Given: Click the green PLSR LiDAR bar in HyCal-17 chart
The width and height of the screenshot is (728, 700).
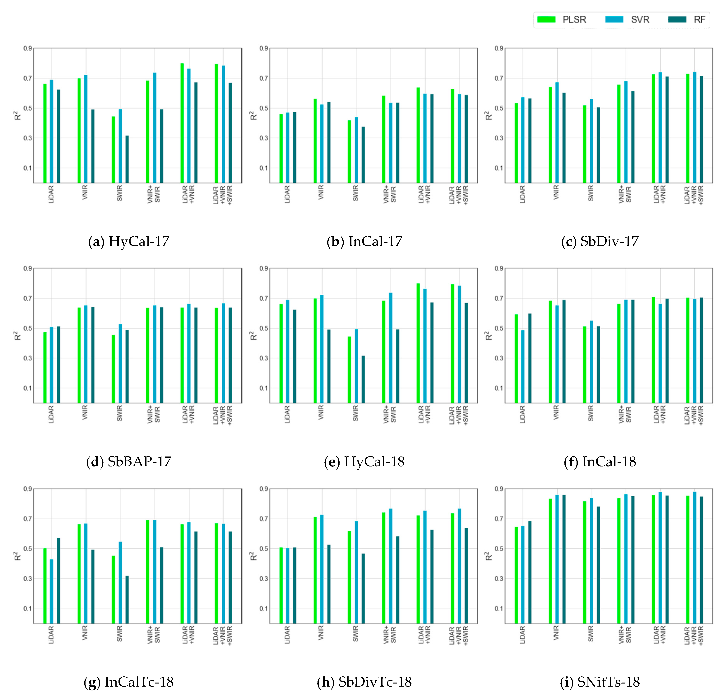Looking at the screenshot, I should pyautogui.click(x=45, y=134).
